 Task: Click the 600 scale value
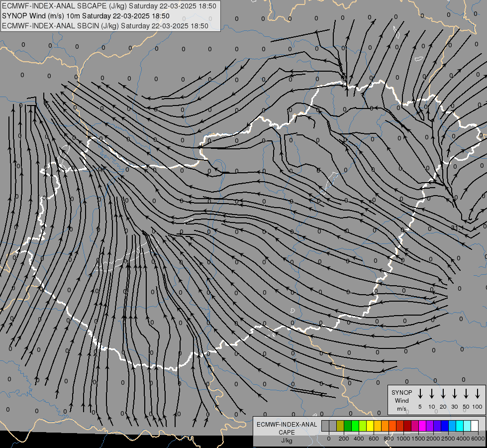click(374, 439)
